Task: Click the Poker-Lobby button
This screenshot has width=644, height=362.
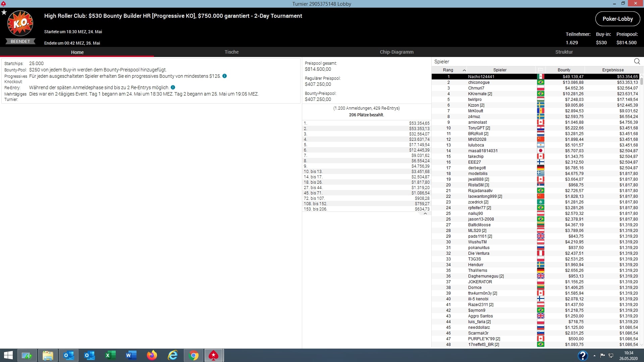Action: (x=618, y=19)
